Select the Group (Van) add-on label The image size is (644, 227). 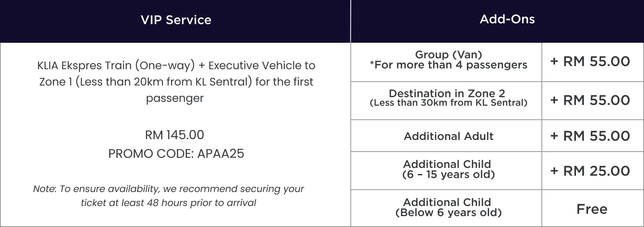(x=448, y=55)
